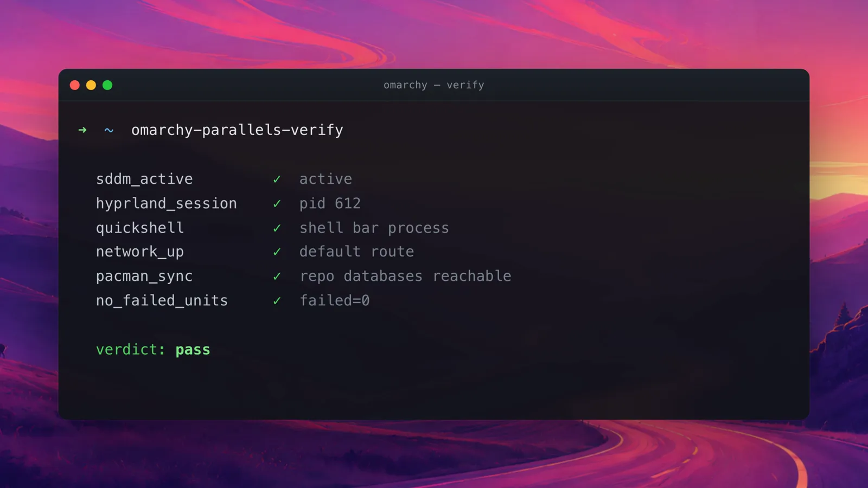868x488 pixels.
Task: Click the checkmark in the sddm_active row
Action: [x=277, y=179]
